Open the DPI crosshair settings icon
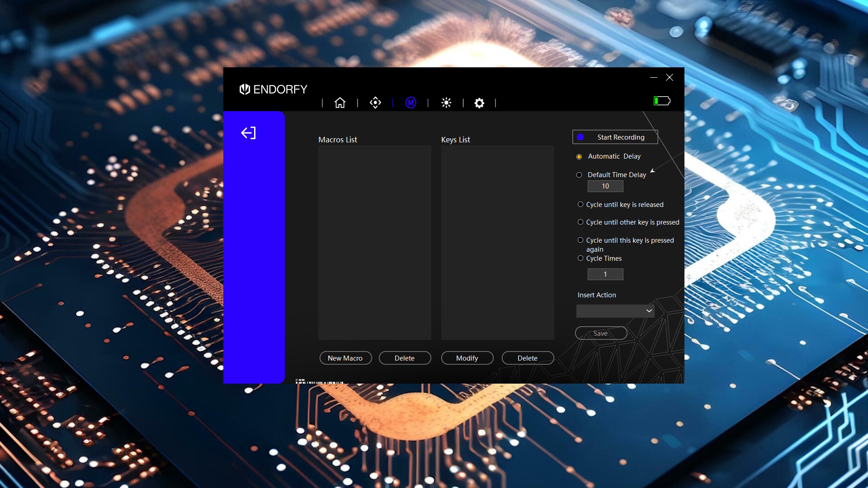The width and height of the screenshot is (868, 488). point(375,103)
